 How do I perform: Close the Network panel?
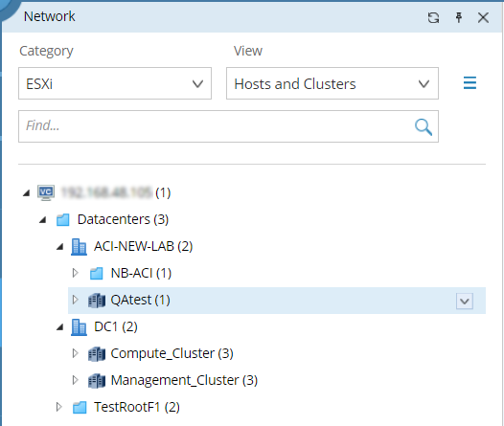(x=483, y=17)
